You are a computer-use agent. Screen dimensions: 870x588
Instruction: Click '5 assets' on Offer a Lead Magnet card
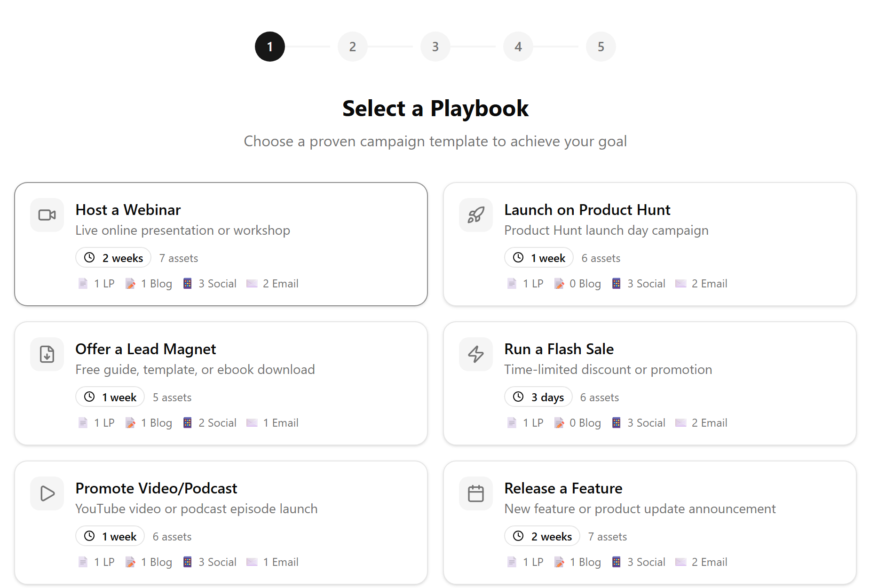[172, 397]
